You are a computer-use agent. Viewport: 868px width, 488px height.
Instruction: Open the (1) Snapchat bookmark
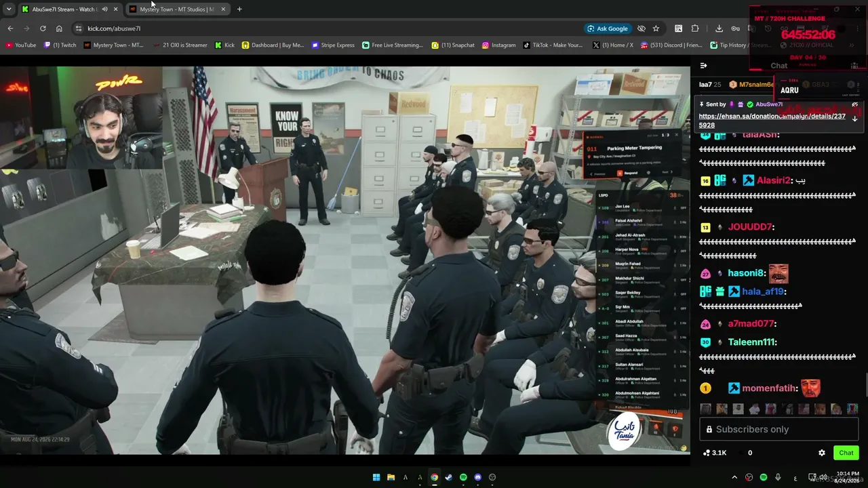[454, 45]
